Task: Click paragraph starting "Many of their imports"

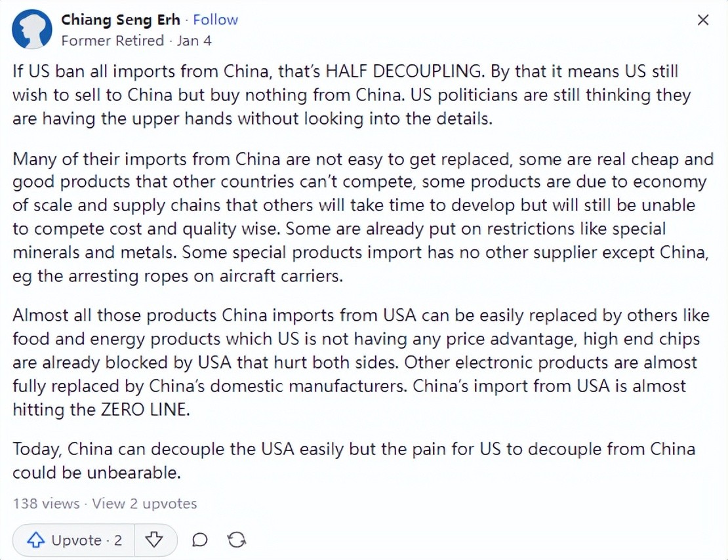Action: tap(361, 217)
